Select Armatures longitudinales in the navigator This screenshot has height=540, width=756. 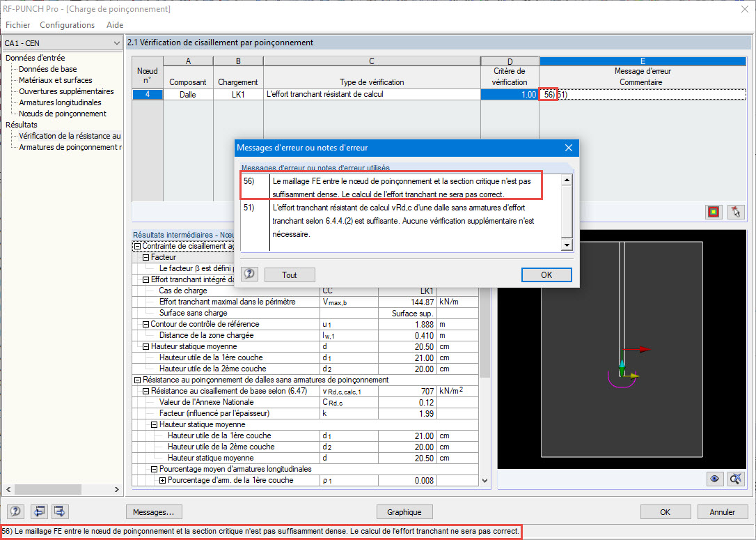click(x=61, y=102)
